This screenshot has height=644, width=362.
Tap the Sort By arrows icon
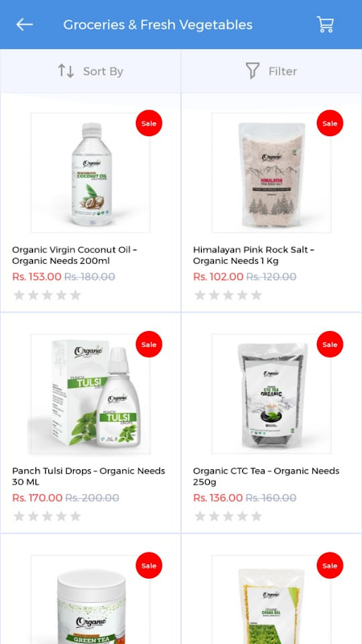click(66, 71)
